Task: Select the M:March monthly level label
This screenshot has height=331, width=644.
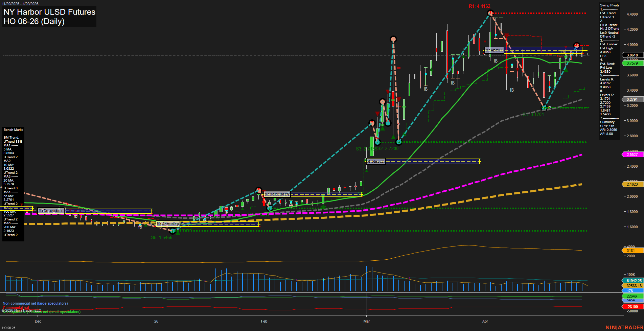Action: click(x=376, y=162)
